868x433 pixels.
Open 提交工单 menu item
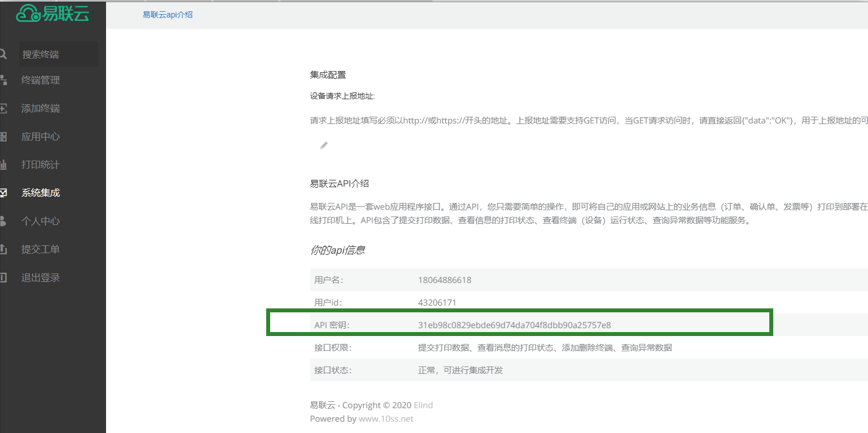pyautogui.click(x=41, y=249)
